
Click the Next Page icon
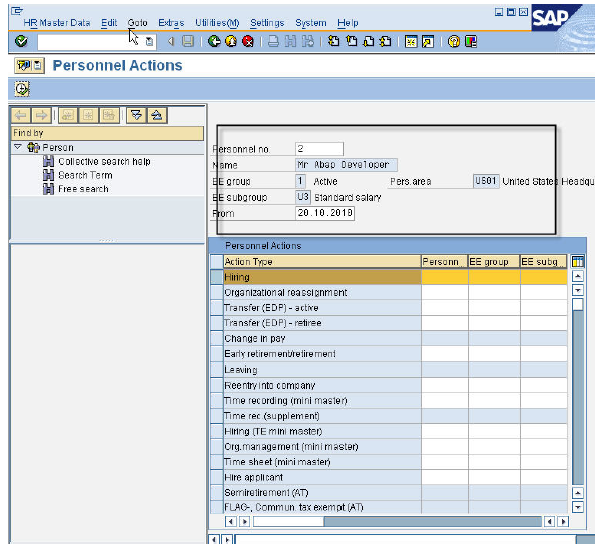[369, 41]
